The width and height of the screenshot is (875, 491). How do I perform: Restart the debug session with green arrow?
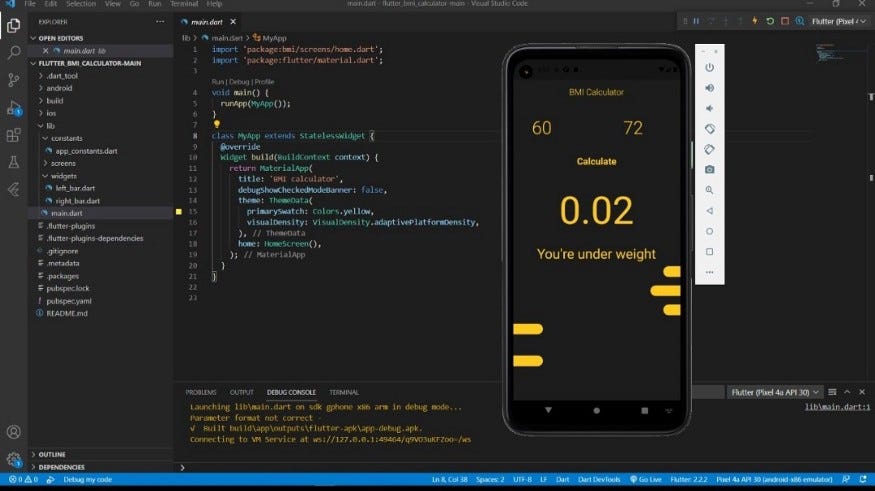(x=770, y=21)
